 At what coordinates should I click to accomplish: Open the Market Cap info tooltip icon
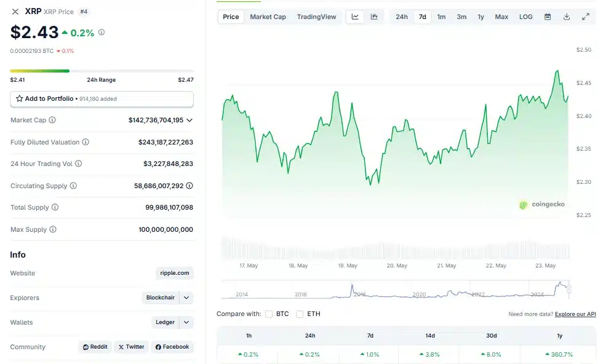coord(52,120)
